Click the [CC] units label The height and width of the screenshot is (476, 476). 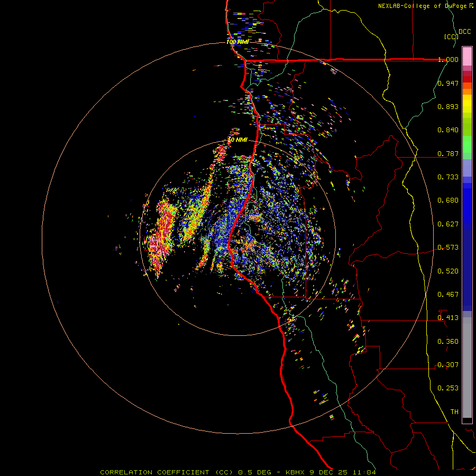(x=451, y=36)
